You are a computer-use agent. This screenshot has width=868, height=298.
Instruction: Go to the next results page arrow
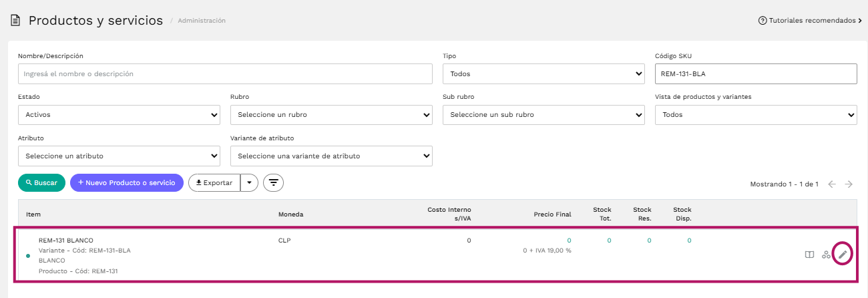(x=849, y=184)
